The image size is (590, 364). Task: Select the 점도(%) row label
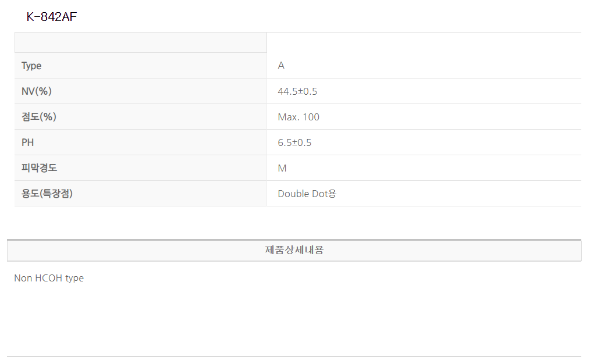pyautogui.click(x=39, y=117)
